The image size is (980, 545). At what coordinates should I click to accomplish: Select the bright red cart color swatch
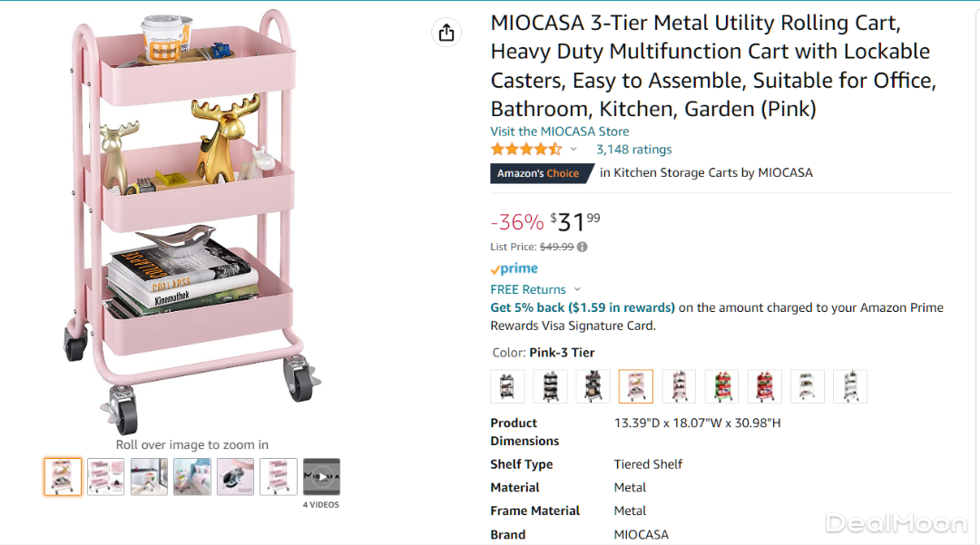pyautogui.click(x=764, y=386)
